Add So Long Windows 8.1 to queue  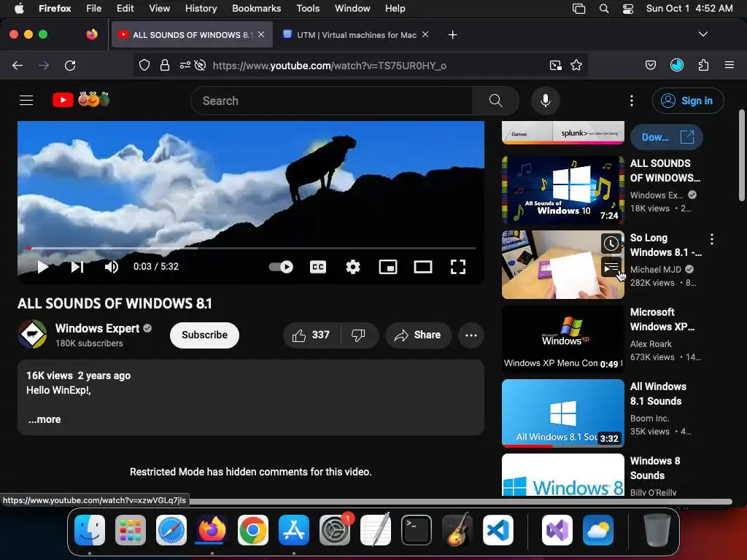[611, 268]
